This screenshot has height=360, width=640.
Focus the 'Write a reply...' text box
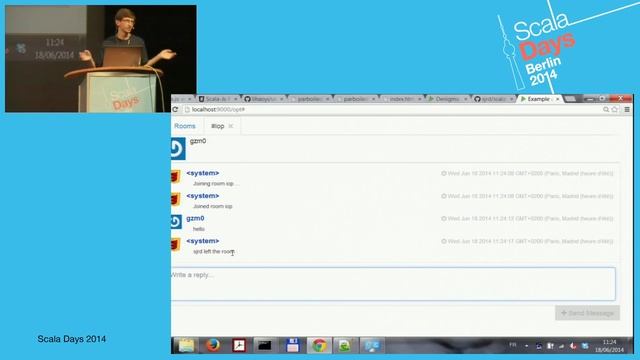(x=393, y=284)
